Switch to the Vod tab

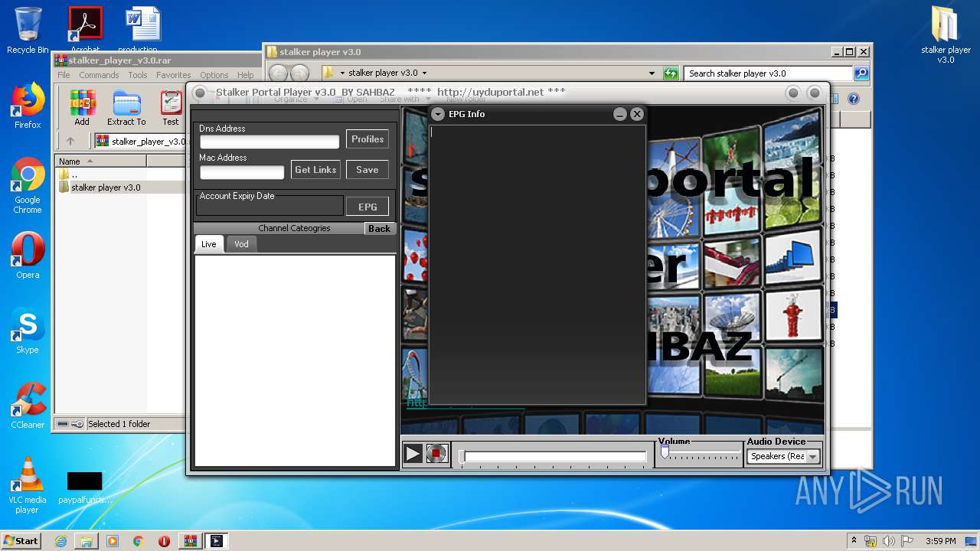pos(241,244)
